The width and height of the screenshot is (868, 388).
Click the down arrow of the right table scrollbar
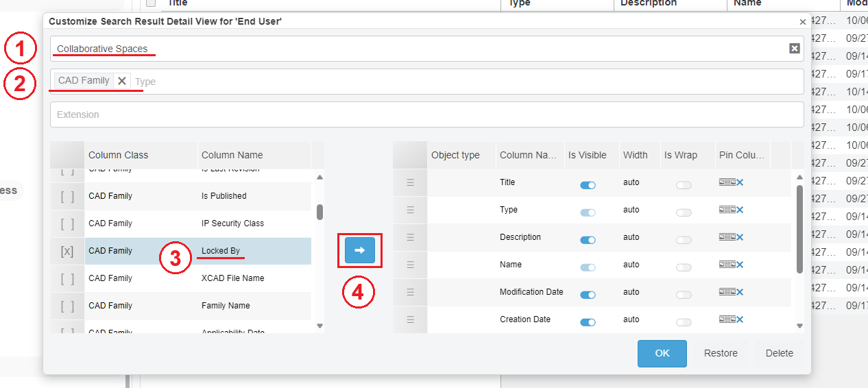799,326
